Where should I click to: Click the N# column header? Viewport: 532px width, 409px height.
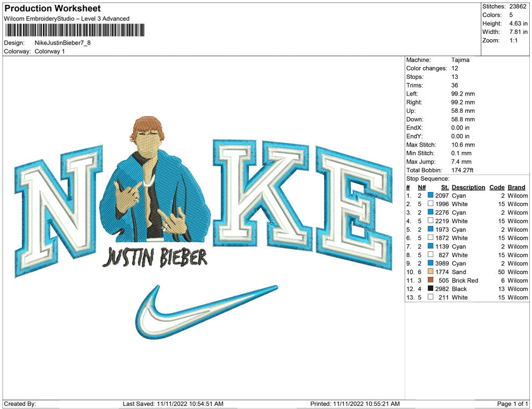pyautogui.click(x=422, y=187)
